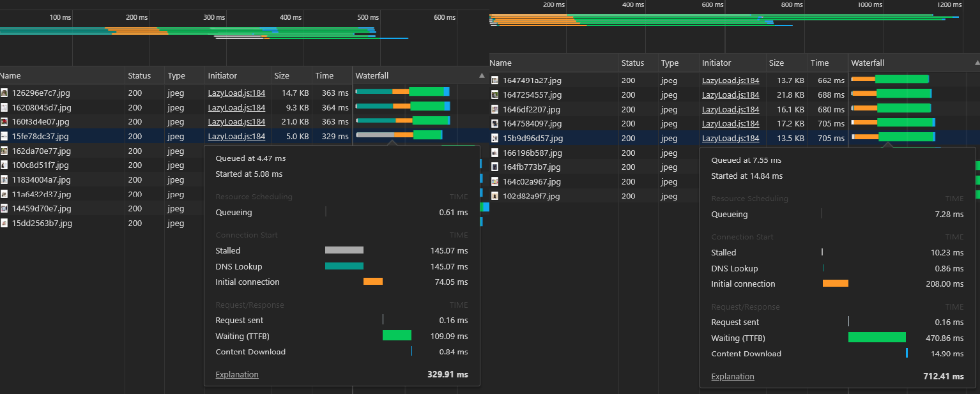This screenshot has width=980, height=394.
Task: Click thumbnail icon of 162da70e77.jpg
Action: [x=4, y=151]
